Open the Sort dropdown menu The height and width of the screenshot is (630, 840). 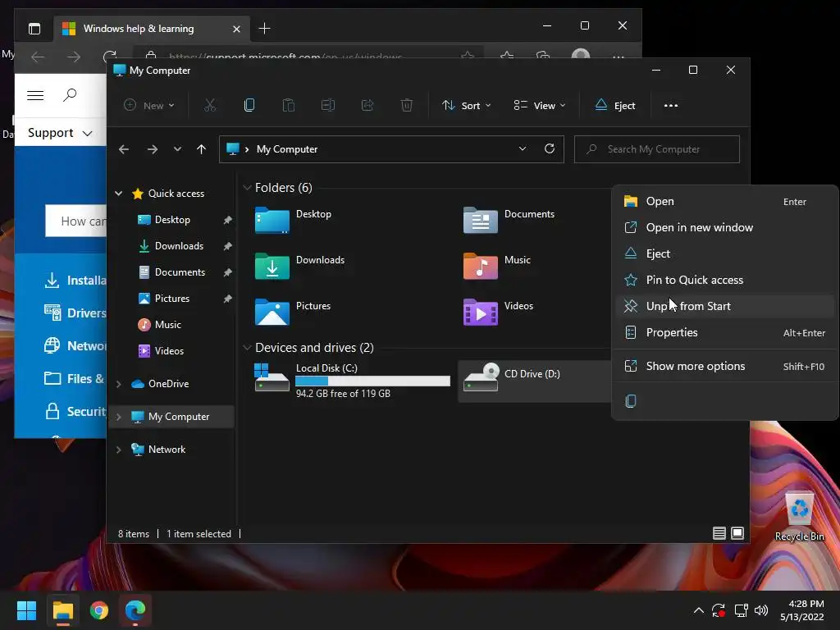coord(466,106)
